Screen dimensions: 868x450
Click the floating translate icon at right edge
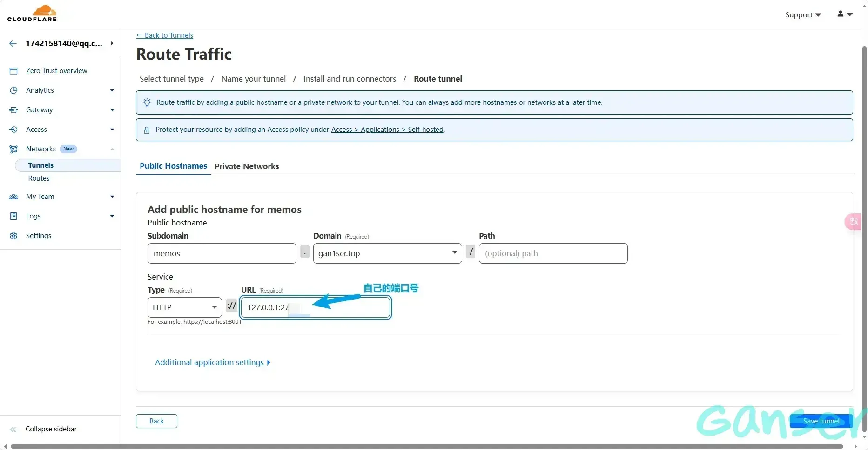pos(854,222)
